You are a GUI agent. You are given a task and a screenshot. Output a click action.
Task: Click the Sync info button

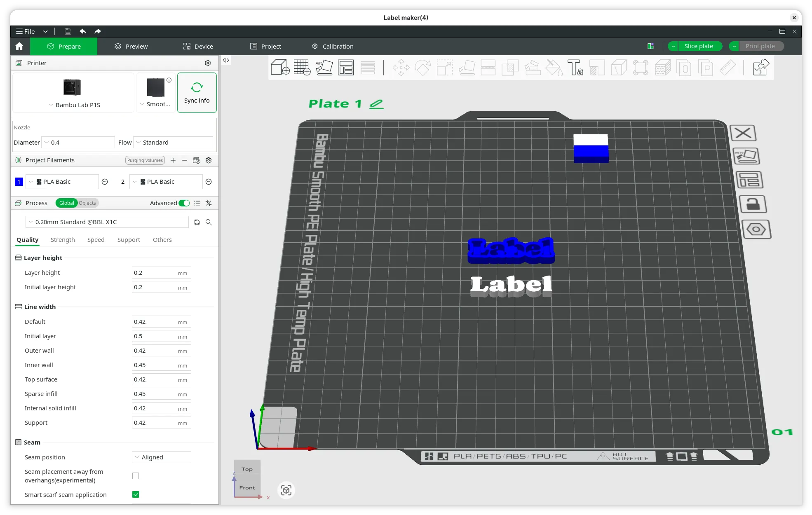(x=197, y=93)
